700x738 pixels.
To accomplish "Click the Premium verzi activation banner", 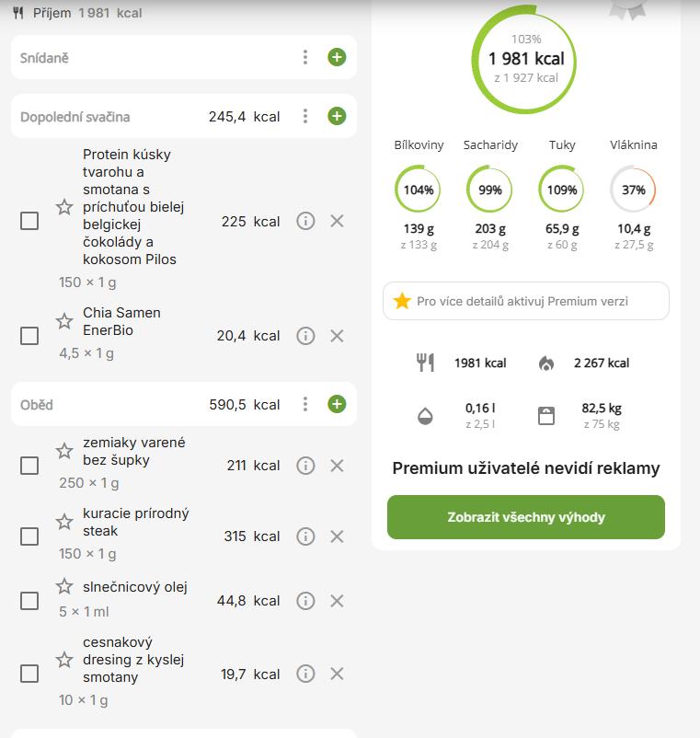I will 526,301.
